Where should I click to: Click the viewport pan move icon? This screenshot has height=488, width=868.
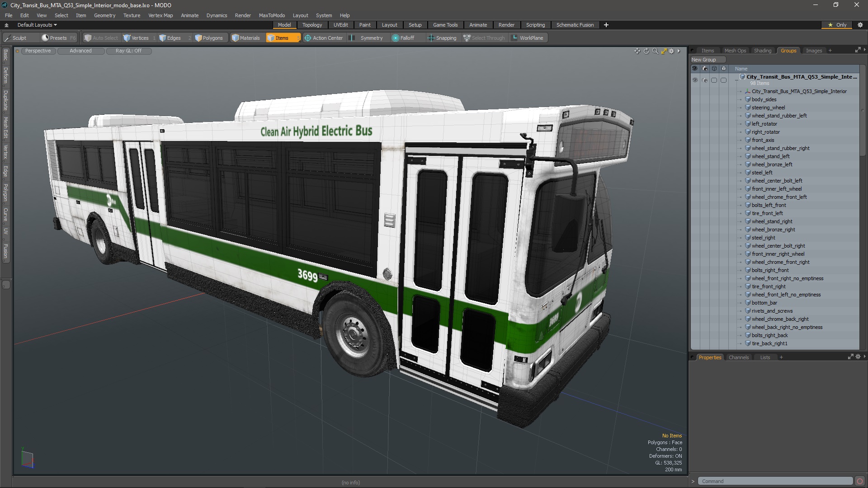637,51
